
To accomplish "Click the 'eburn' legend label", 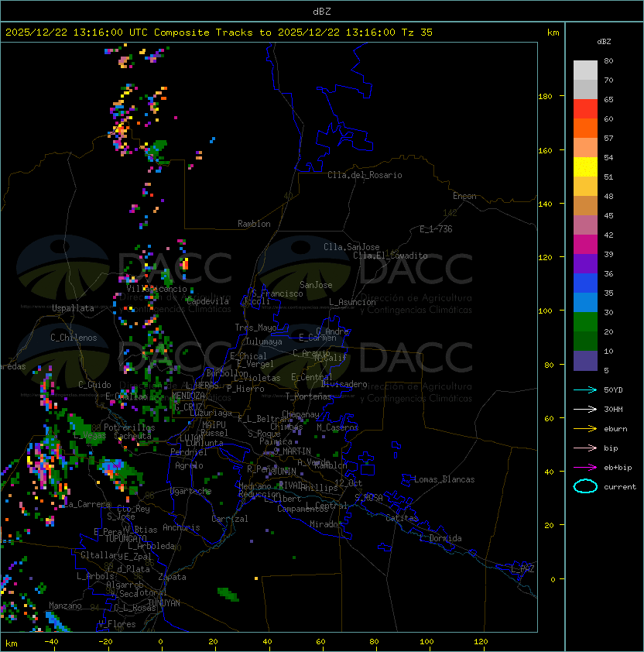I will 615,429.
